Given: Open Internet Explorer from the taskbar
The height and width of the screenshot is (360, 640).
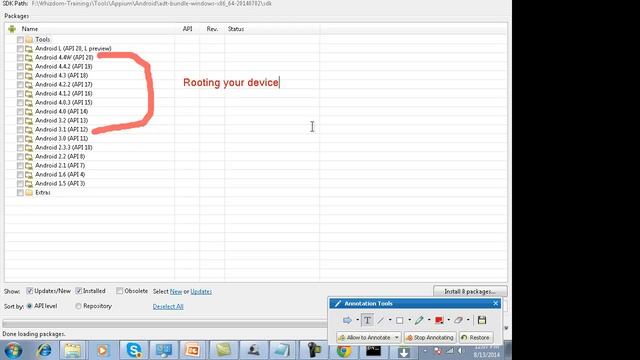Looking at the screenshot, I should pos(44,351).
